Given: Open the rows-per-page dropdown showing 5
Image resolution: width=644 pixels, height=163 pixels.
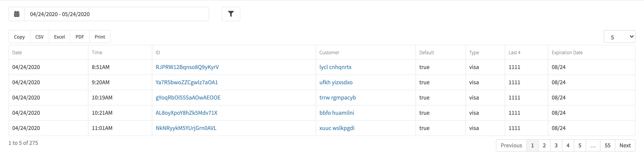Looking at the screenshot, I should (x=619, y=37).
